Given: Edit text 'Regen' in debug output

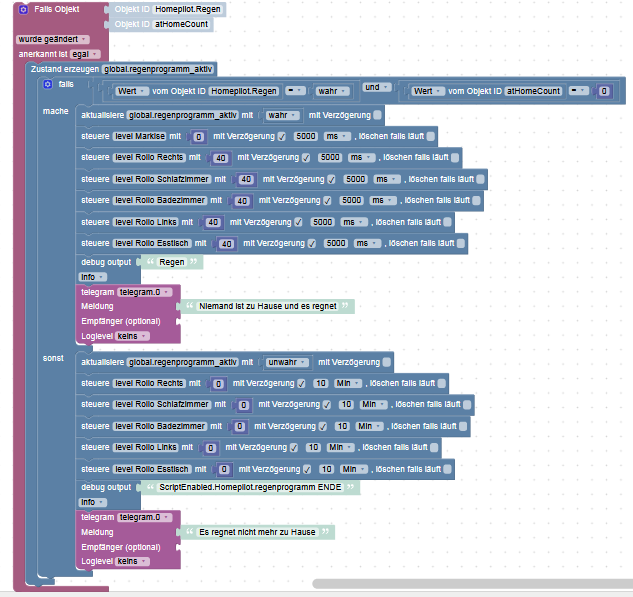Looking at the screenshot, I should click(172, 262).
